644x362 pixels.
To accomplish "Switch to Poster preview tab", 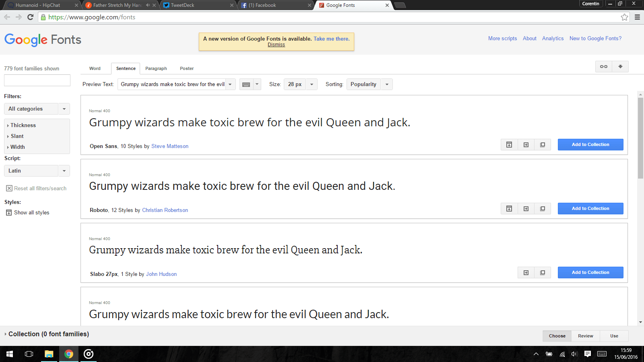I will 187,68.
